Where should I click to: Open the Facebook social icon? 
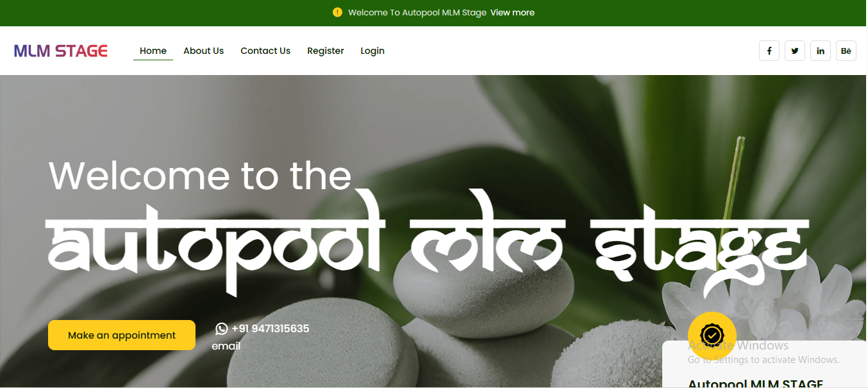(769, 51)
